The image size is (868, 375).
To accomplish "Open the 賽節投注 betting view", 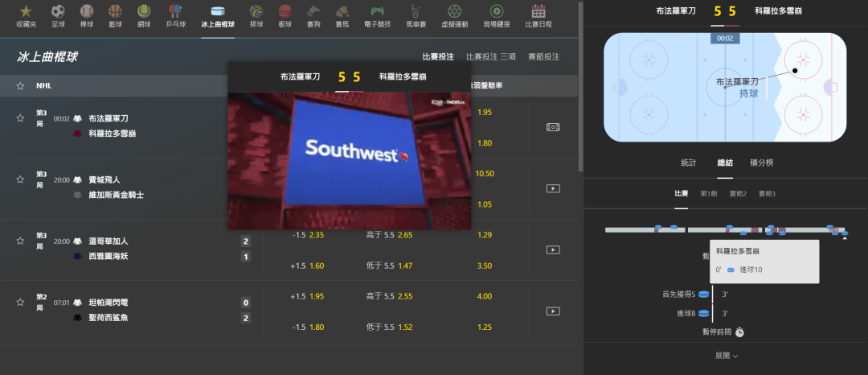I will [x=543, y=56].
